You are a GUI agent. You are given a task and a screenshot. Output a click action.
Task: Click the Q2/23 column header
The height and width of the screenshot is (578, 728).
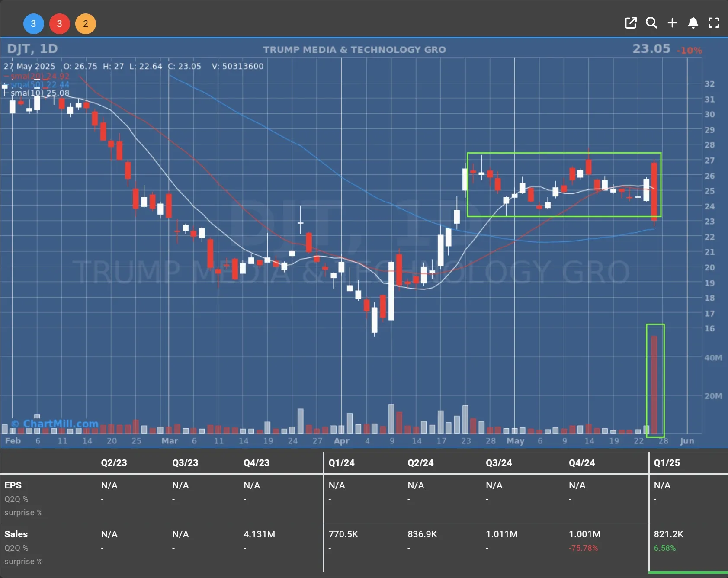click(114, 463)
